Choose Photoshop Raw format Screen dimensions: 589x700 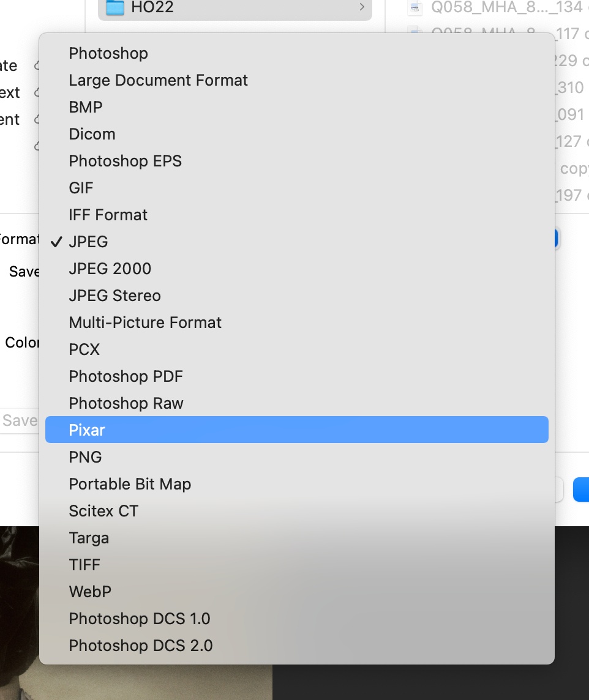click(296, 403)
